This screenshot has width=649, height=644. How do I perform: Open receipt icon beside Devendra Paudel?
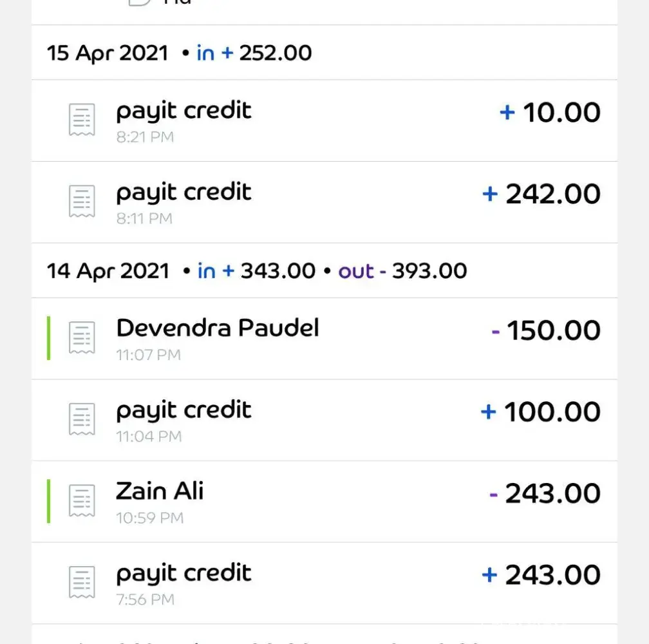click(82, 337)
